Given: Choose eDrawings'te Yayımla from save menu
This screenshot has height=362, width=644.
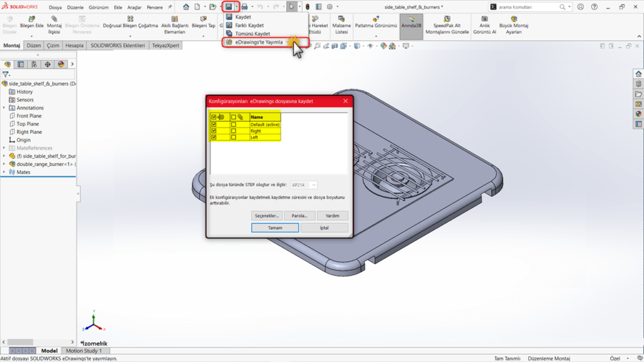Looking at the screenshot, I should click(x=259, y=42).
